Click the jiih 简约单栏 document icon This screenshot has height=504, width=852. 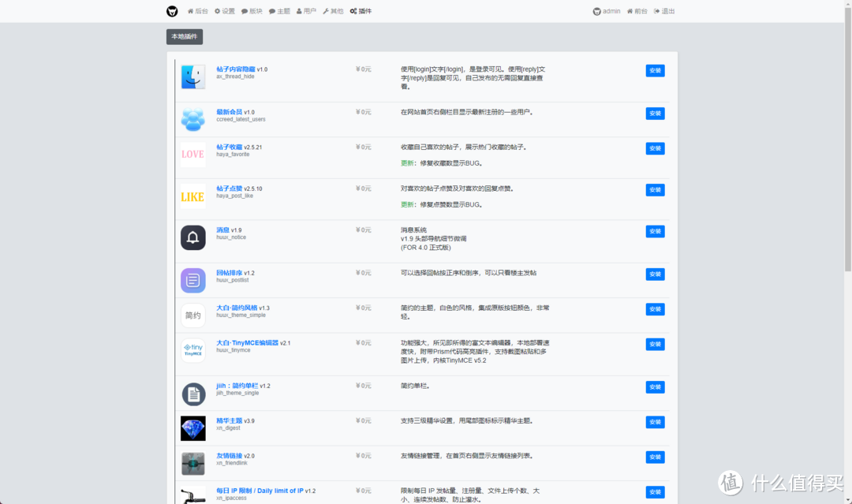pos(192,394)
